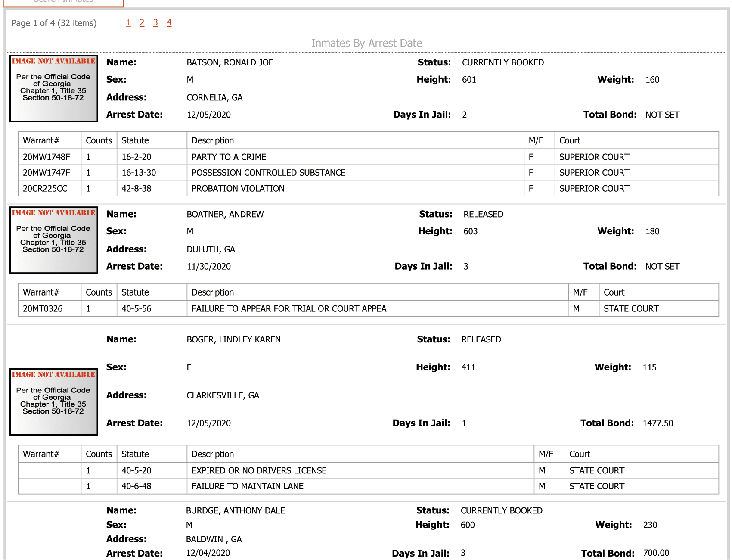Click warrant 20MW1747F in Batson's table
Screen dimensions: 732x560
[x=47, y=173]
